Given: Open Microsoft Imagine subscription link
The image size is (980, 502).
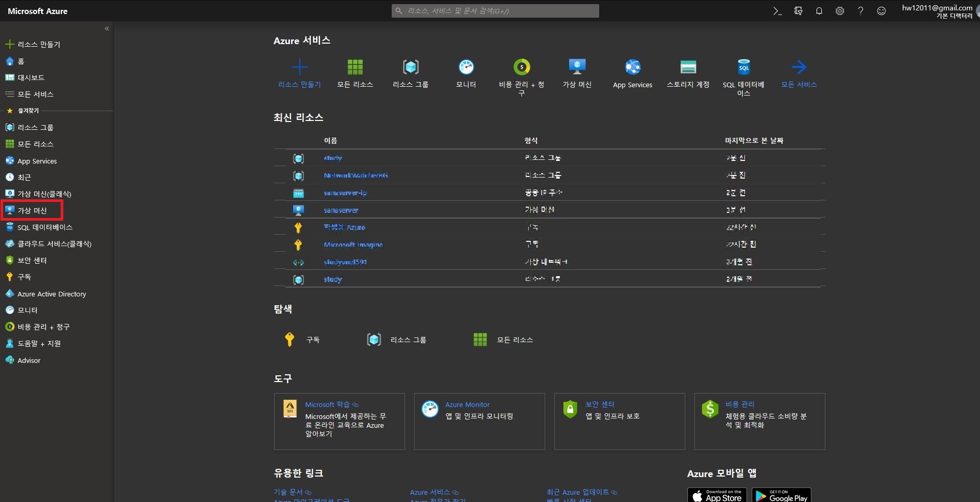Looking at the screenshot, I should [353, 245].
